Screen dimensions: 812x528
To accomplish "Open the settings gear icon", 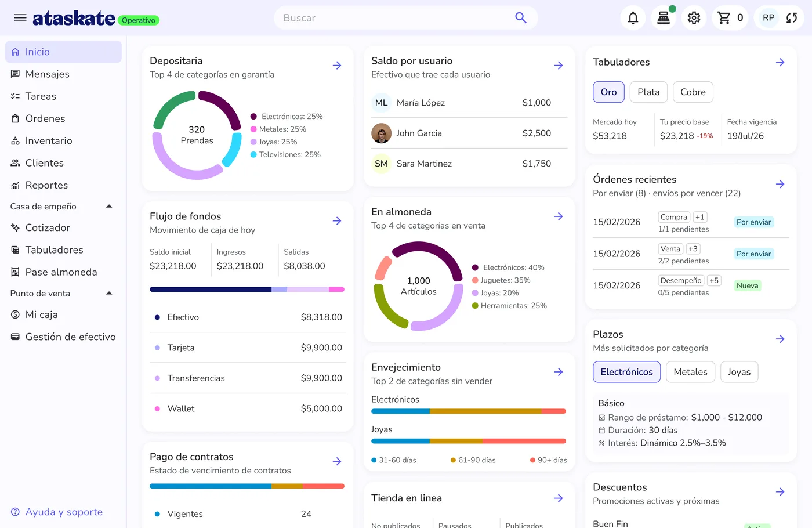I will (694, 18).
